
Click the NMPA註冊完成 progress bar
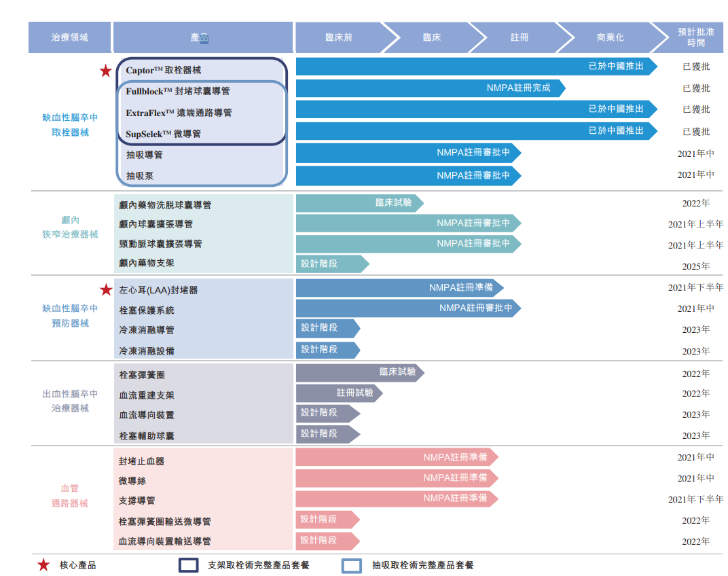[x=430, y=88]
